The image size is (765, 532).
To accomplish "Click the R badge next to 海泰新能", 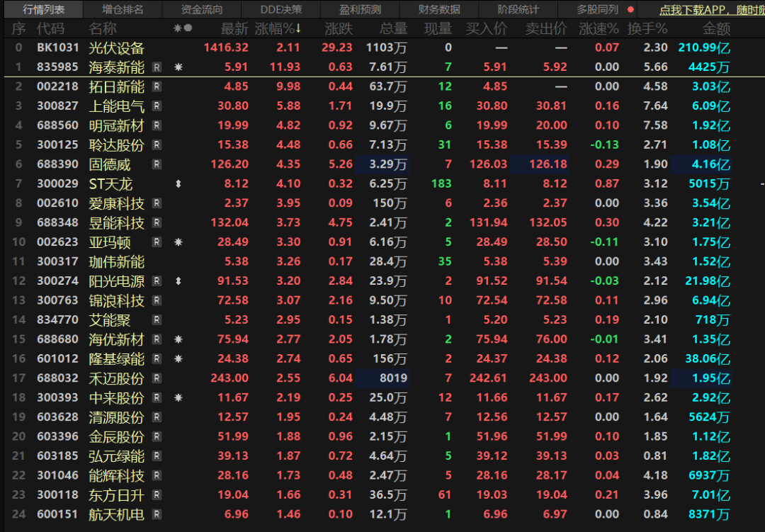I will click(157, 67).
